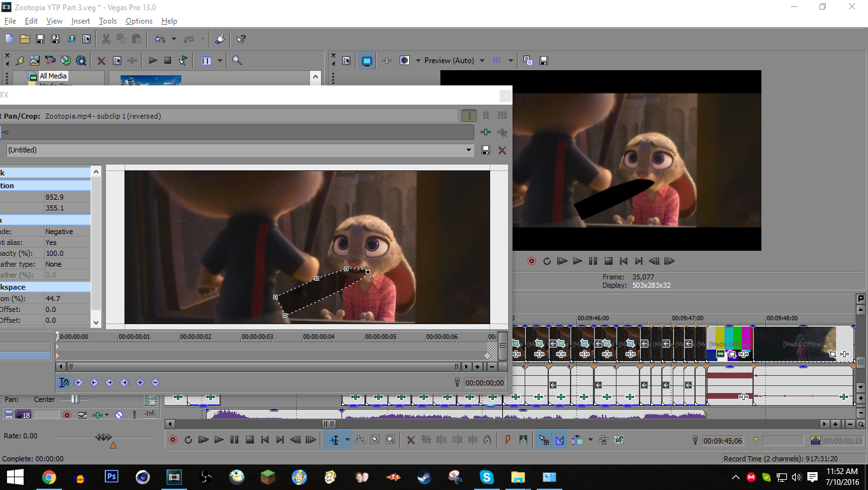
Task: Open the Tools menu
Action: pos(108,21)
